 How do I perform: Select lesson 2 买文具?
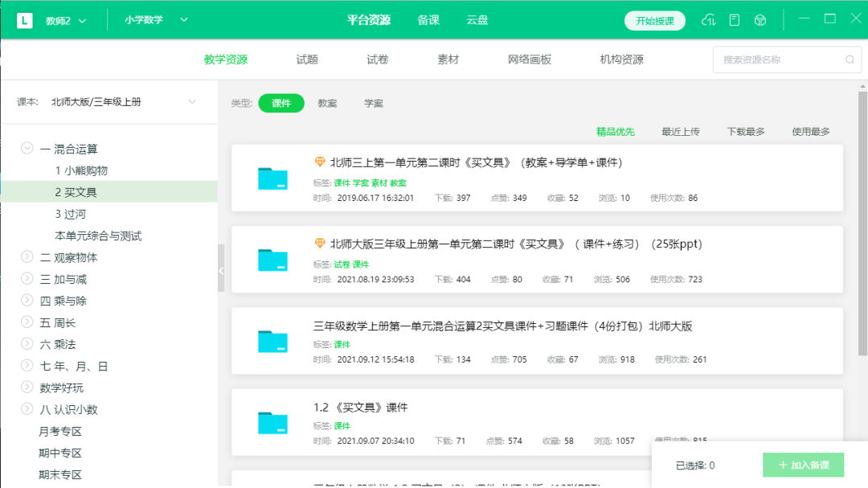coord(108,192)
